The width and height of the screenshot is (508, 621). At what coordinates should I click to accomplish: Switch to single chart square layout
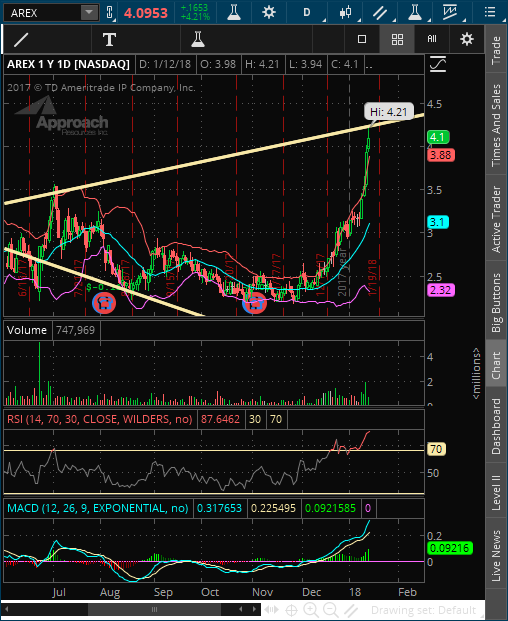[362, 39]
